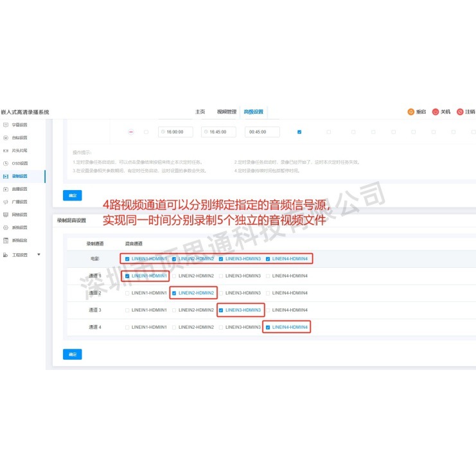Click the 直播设置 sidebar icon
476x476 pixels.
(x=6, y=189)
